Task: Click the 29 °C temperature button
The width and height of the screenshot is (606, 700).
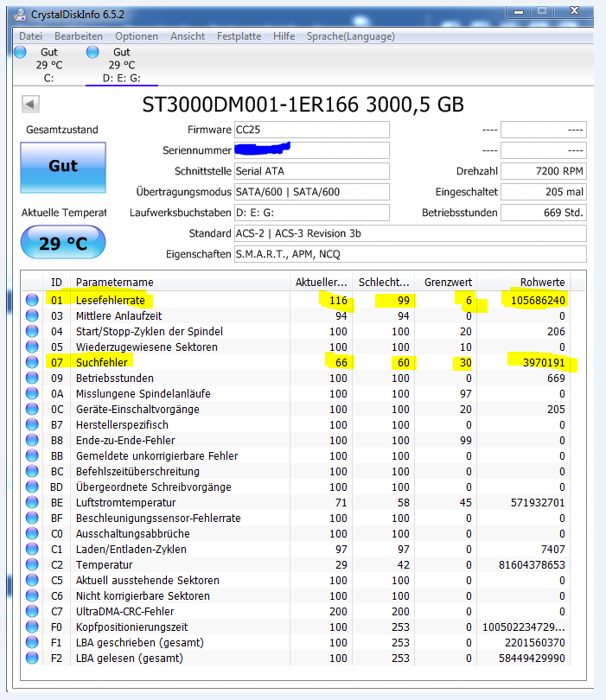Action: coord(63,242)
